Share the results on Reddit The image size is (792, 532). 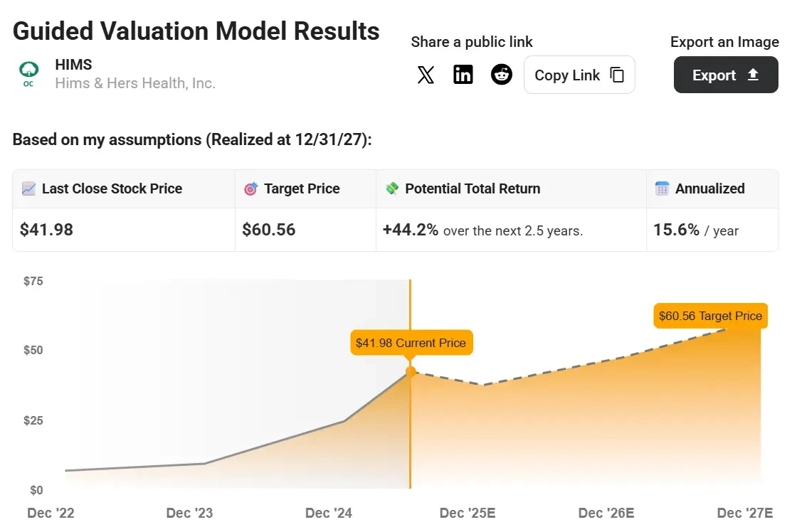(x=502, y=75)
